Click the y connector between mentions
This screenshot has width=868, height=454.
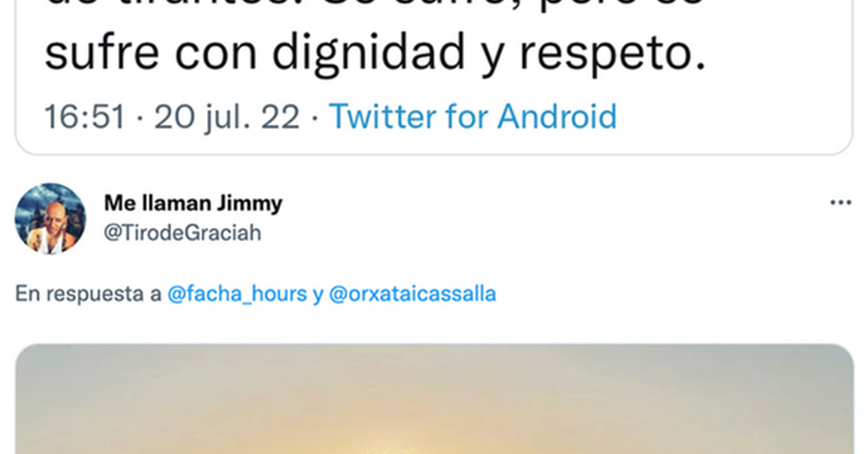(x=318, y=295)
